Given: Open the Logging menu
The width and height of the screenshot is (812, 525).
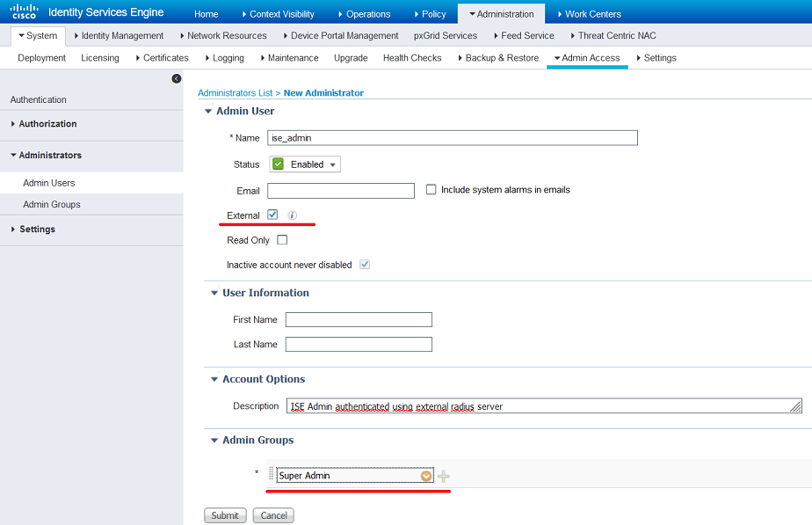Looking at the screenshot, I should tap(225, 57).
